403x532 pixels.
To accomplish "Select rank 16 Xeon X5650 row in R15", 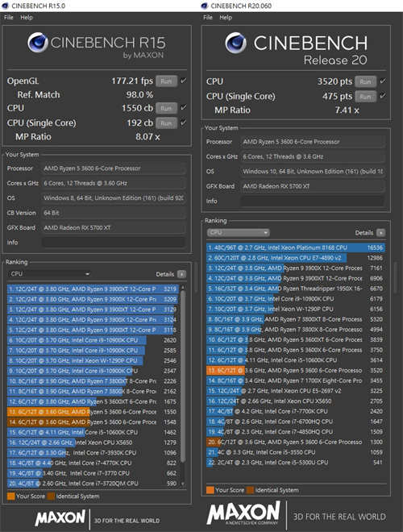I will [x=93, y=443].
